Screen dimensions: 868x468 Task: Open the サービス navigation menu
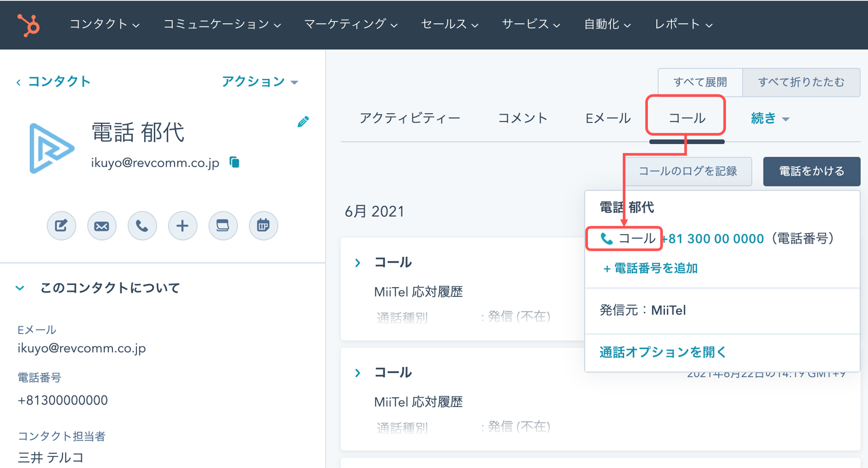point(531,24)
